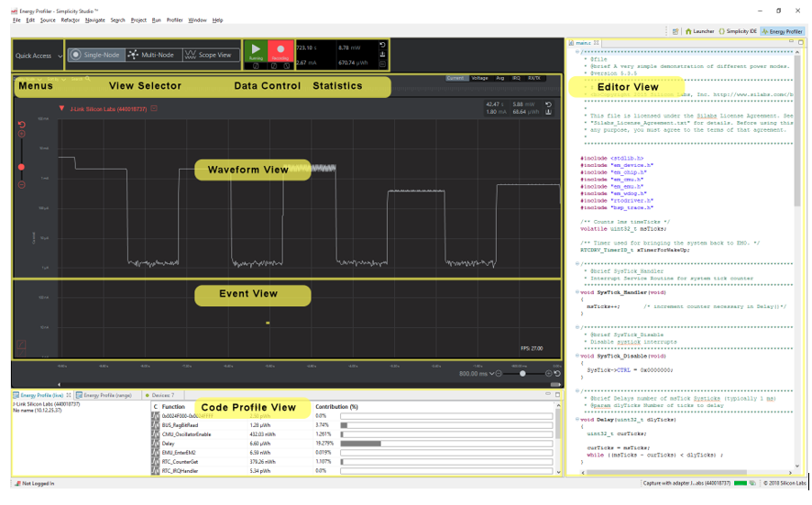The image size is (812, 505).
Task: Click the code icon beside BUS_RegBitRead
Action: click(156, 425)
